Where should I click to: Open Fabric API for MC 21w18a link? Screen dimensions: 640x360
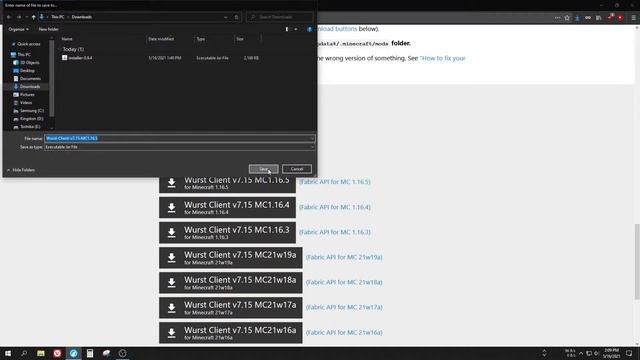point(344,282)
